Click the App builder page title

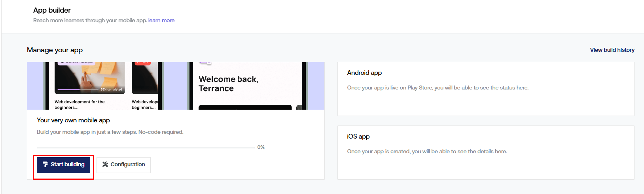[x=52, y=10]
